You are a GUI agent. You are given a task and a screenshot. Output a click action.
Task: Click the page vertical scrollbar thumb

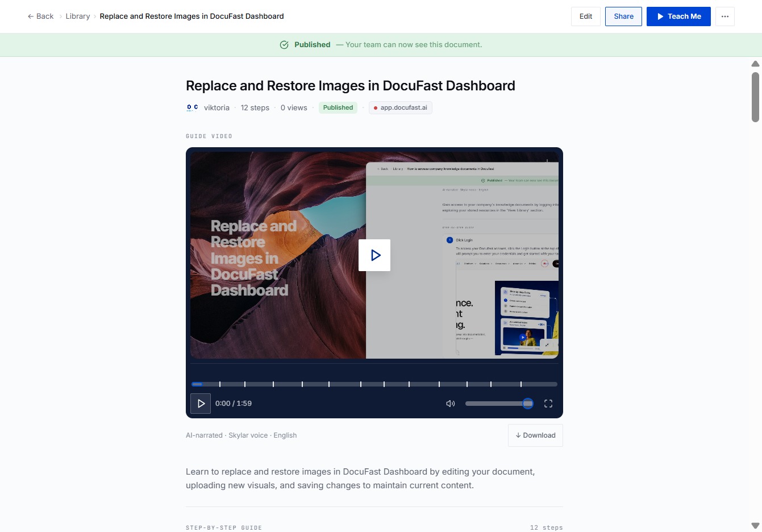pyautogui.click(x=755, y=97)
